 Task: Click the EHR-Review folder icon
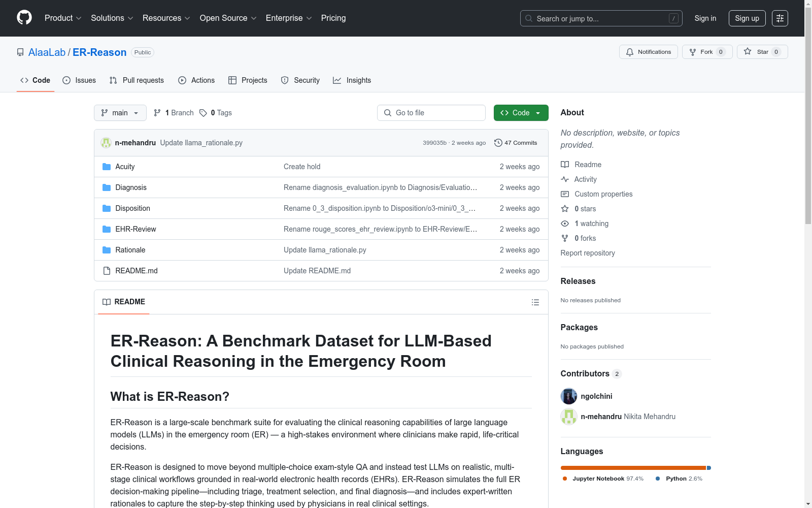(107, 229)
